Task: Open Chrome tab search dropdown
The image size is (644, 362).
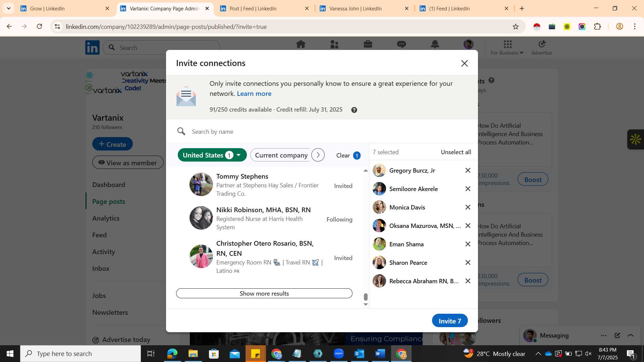Action: pos(9,8)
